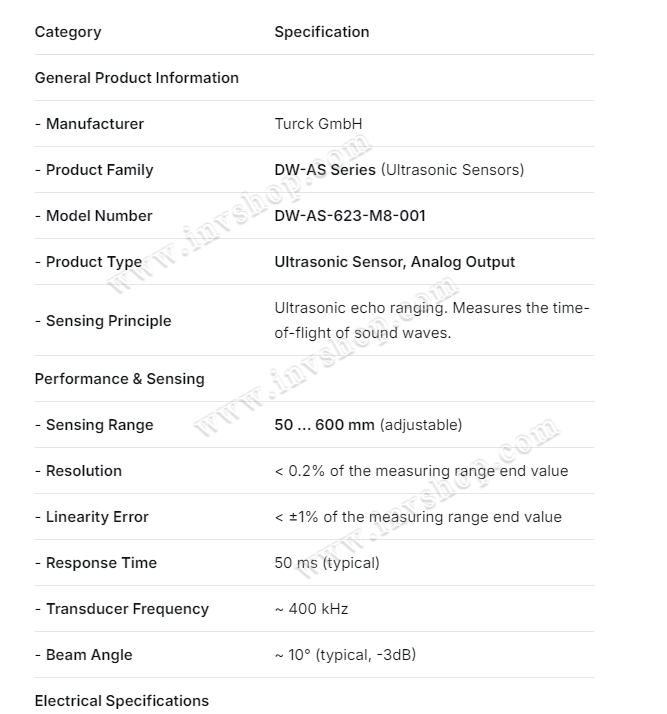
Task: Select model number DW-AS-623-M8-001
Action: tap(350, 216)
